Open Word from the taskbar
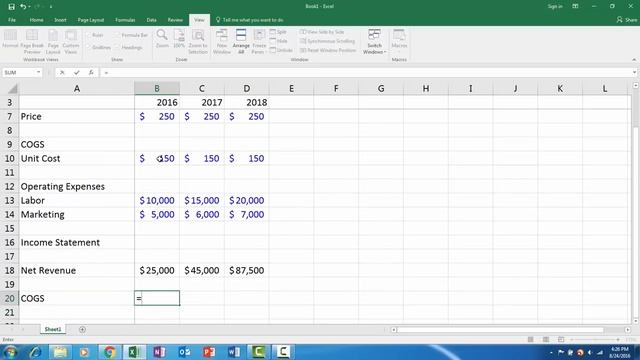640x360 pixels. 234,351
